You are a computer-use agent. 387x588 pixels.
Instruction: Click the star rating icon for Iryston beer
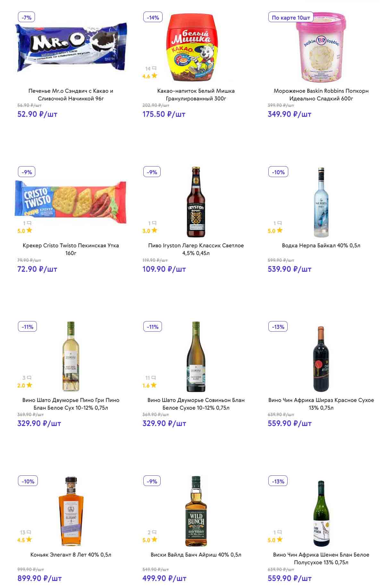coord(155,230)
